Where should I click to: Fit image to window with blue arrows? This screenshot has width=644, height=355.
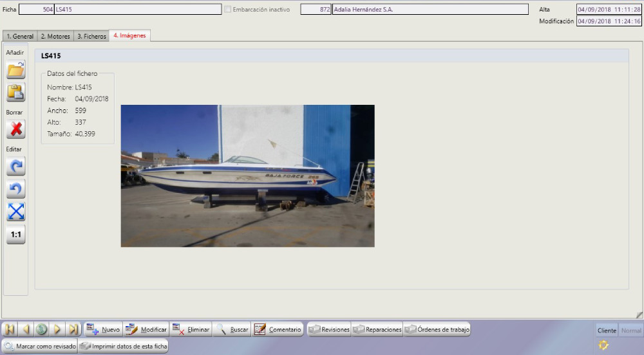(15, 212)
